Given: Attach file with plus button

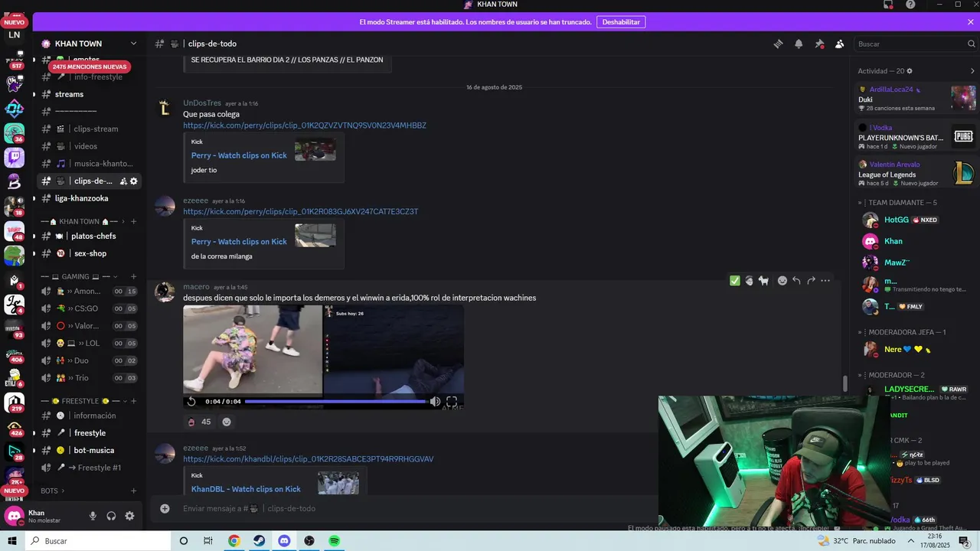Looking at the screenshot, I should pyautogui.click(x=165, y=508).
